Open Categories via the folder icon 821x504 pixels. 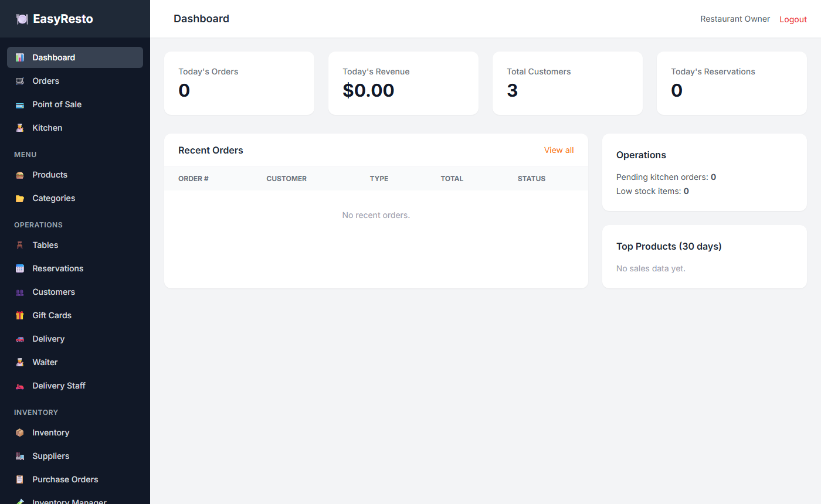(x=20, y=198)
